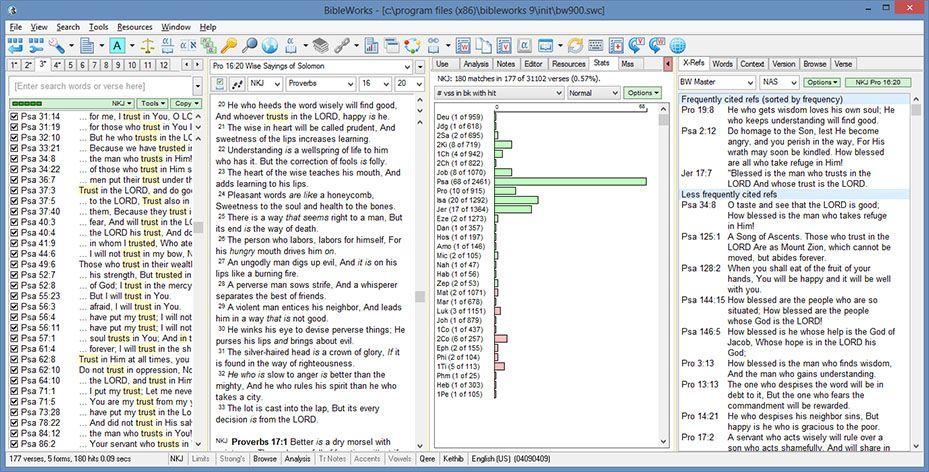
Task: Open the Search menu
Action: point(68,27)
